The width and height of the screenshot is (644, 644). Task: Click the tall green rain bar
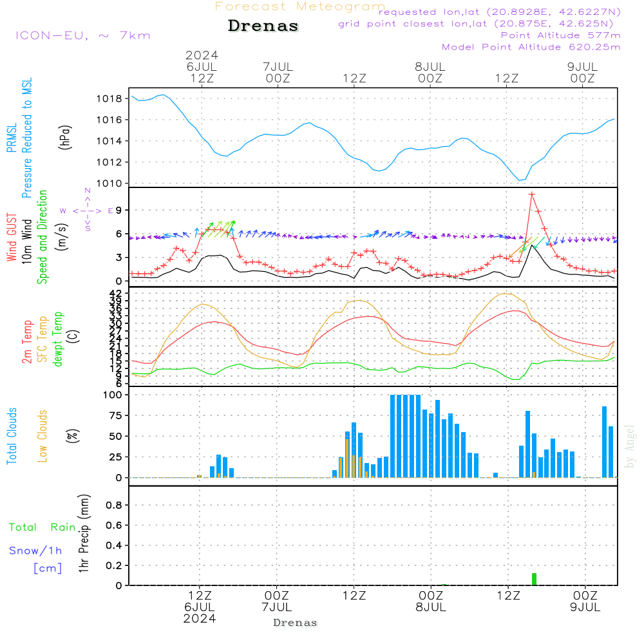(534, 579)
